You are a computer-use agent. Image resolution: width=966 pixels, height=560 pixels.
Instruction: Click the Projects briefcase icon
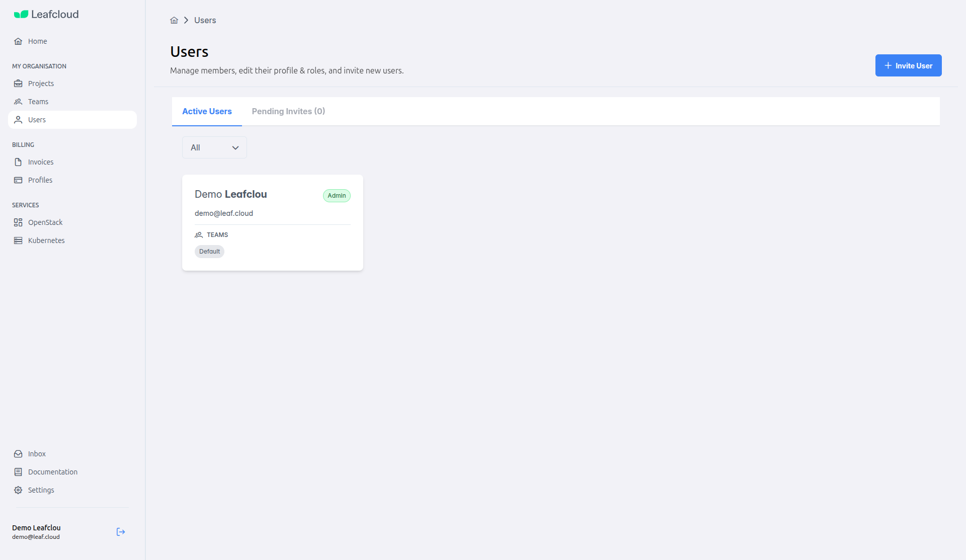click(18, 84)
